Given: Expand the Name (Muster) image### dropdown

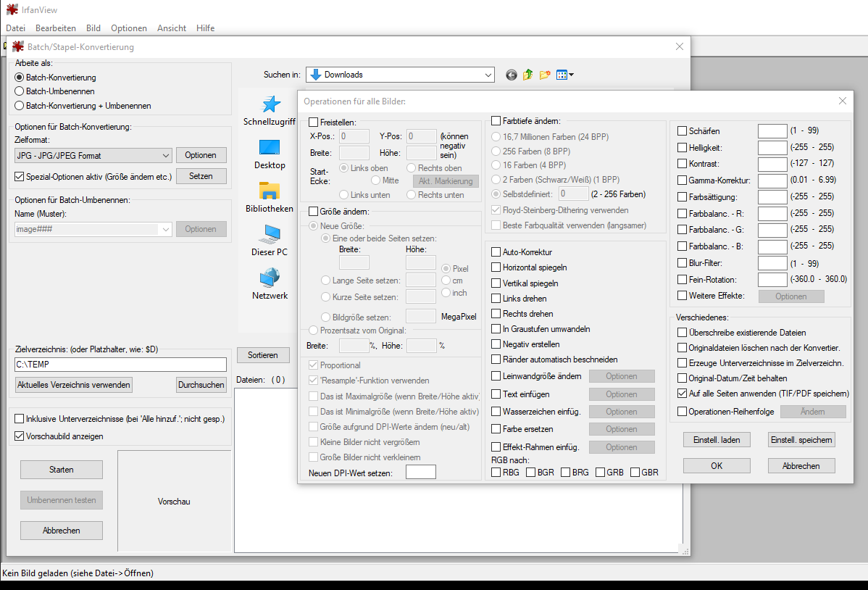Looking at the screenshot, I should click(x=93, y=229).
